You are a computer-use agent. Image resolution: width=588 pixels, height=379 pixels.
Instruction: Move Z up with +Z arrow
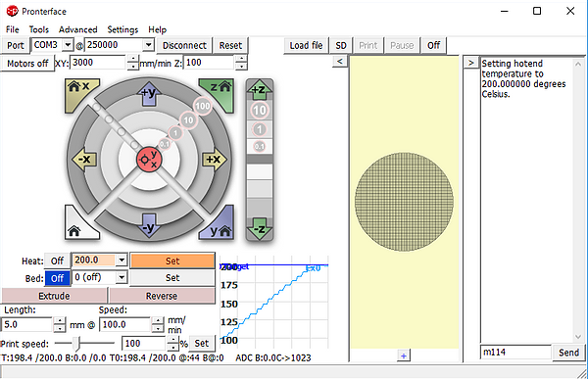[x=259, y=89]
